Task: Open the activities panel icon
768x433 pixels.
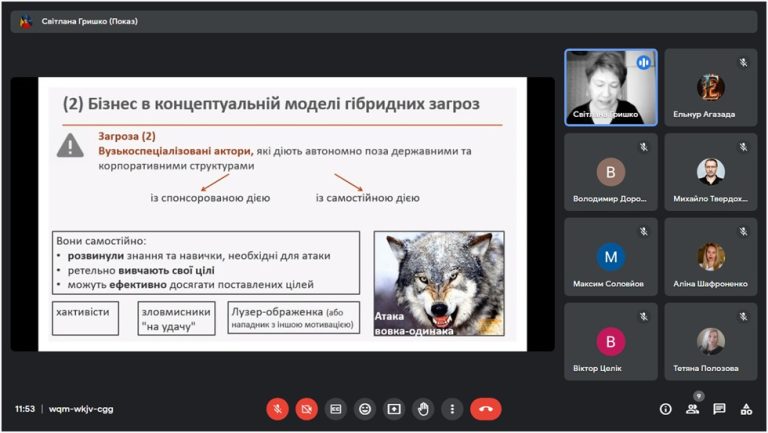Action: pos(746,409)
